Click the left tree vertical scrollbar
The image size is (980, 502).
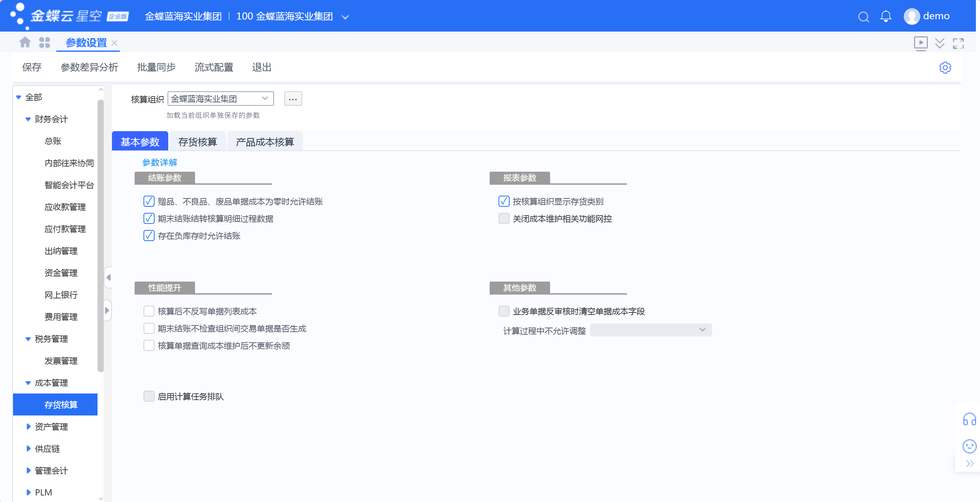click(100, 236)
